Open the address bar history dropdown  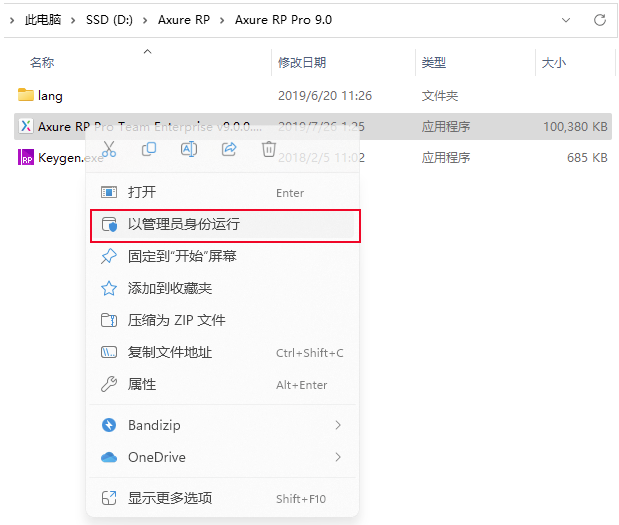pos(566,20)
